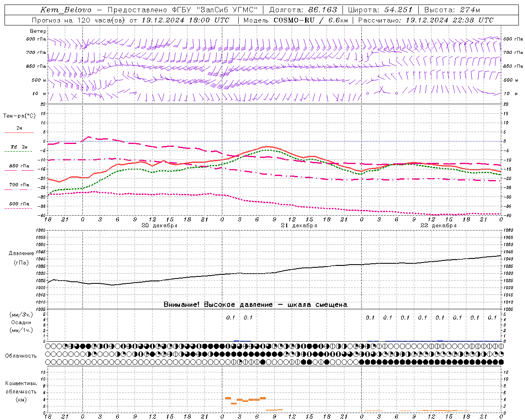Click the '(км)' unit under convective cloud label
Screen dimensions: 525x420
pyautogui.click(x=21, y=399)
